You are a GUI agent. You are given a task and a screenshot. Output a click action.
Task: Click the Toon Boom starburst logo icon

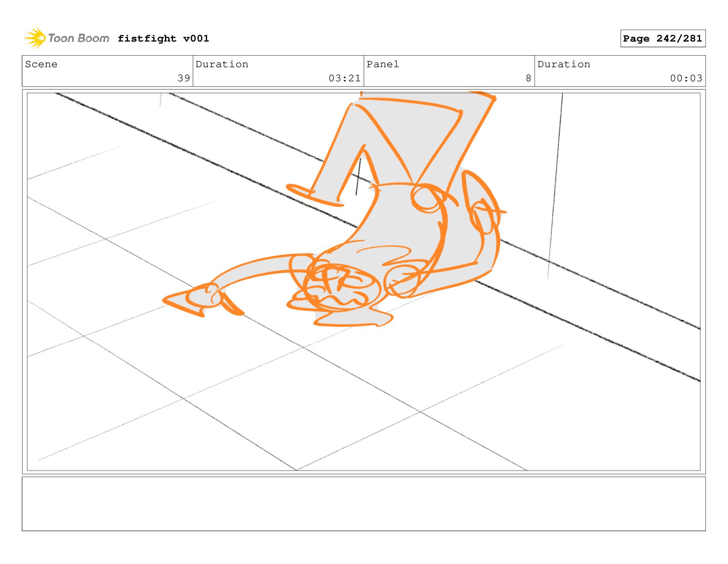point(35,38)
